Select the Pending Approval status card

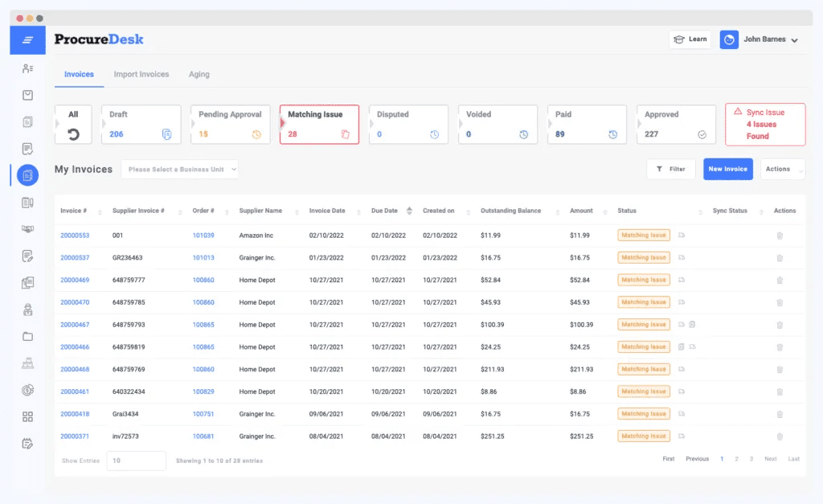[230, 125]
